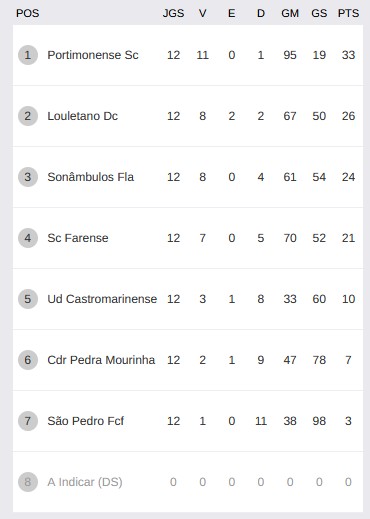
Task: Open Cdr Pedra Mourinha team
Action: pos(101,360)
